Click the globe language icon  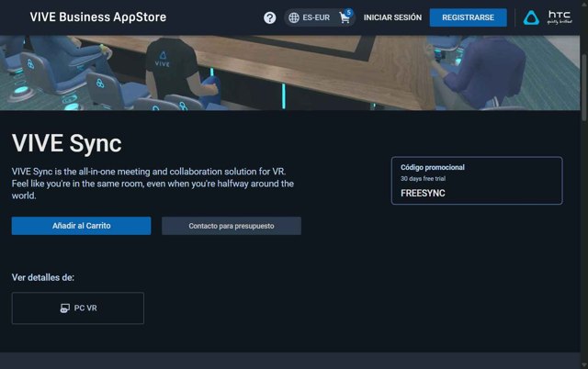click(x=294, y=17)
